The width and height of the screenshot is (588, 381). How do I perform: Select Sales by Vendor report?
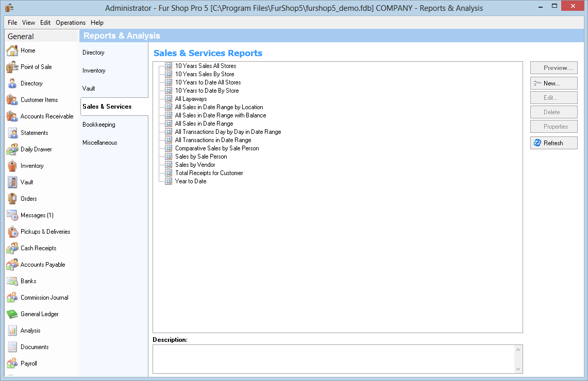click(x=195, y=165)
